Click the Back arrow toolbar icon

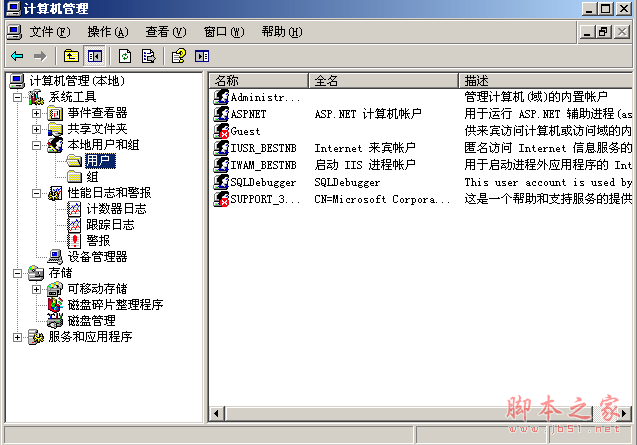pyautogui.click(x=17, y=56)
